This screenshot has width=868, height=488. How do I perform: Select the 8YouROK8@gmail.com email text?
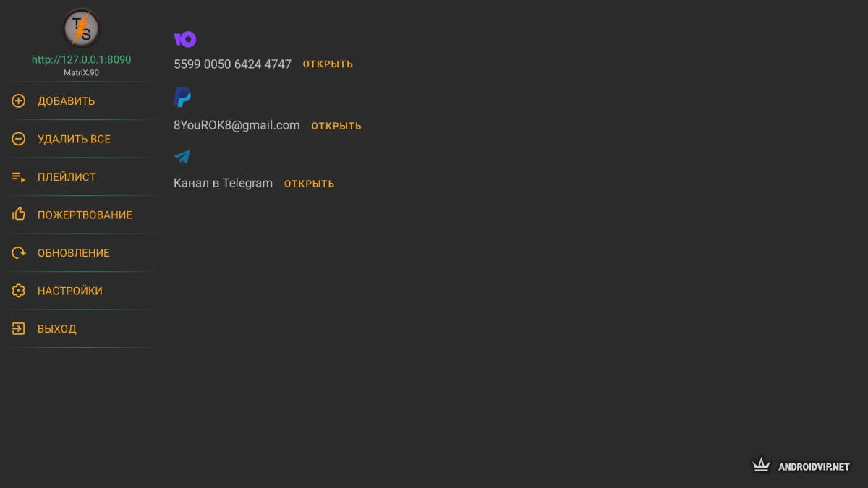(x=237, y=125)
